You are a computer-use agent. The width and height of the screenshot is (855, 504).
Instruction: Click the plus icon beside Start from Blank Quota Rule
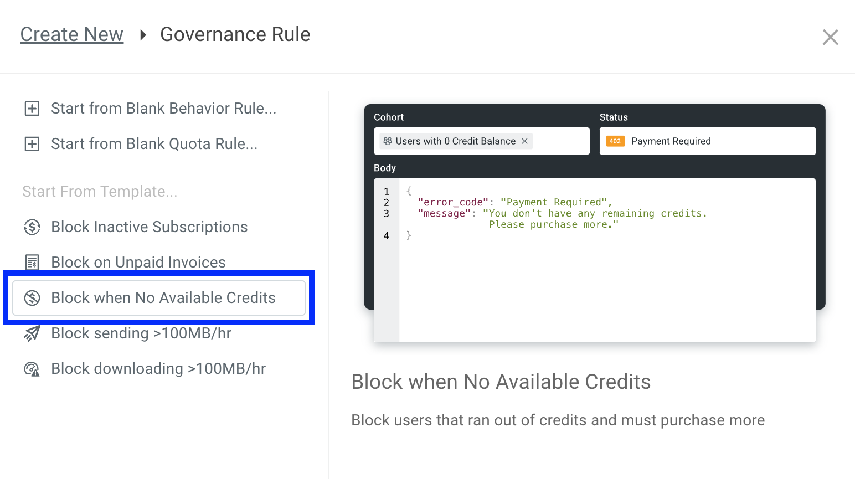[32, 143]
